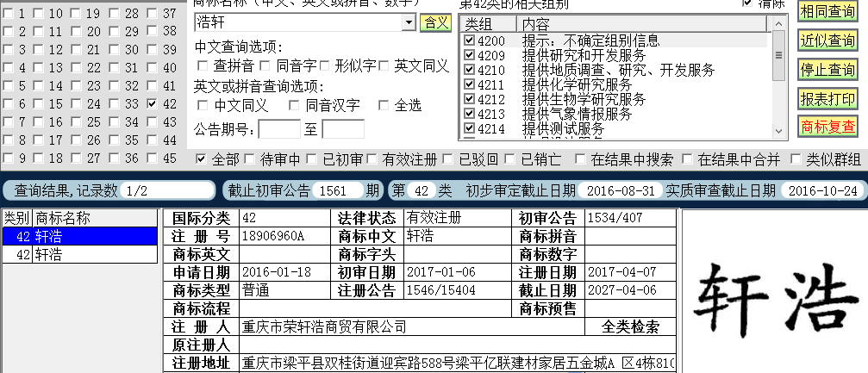Check the 同音汉字 option
This screenshot has height=373, width=868.
tap(294, 105)
